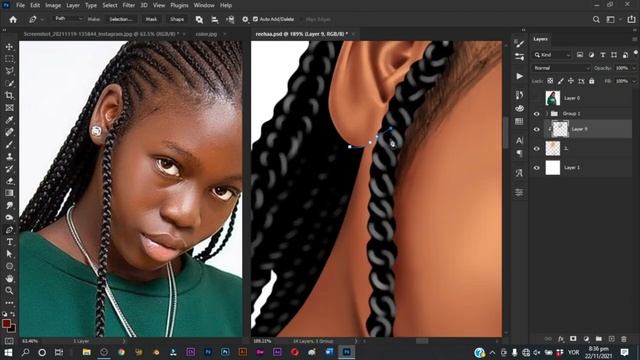Select the Horizontal Type tool
Image resolution: width=640 pixels, height=360 pixels.
[x=9, y=242]
